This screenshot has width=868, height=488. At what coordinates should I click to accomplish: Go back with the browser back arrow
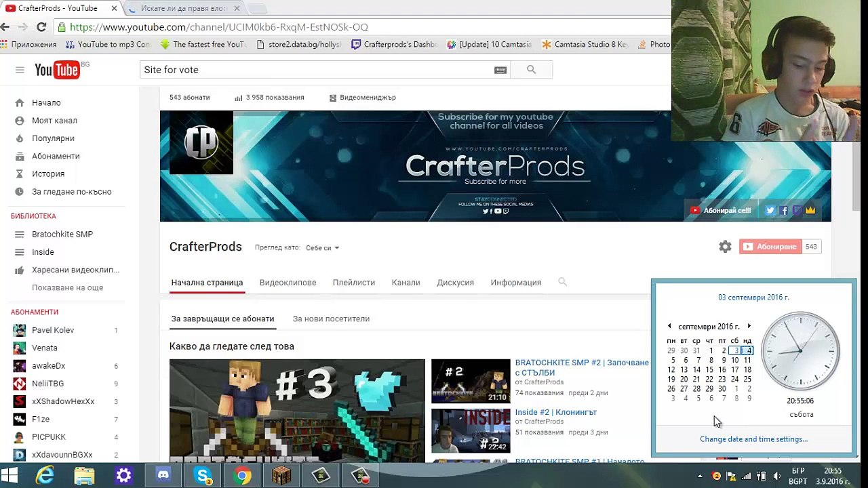(5, 27)
